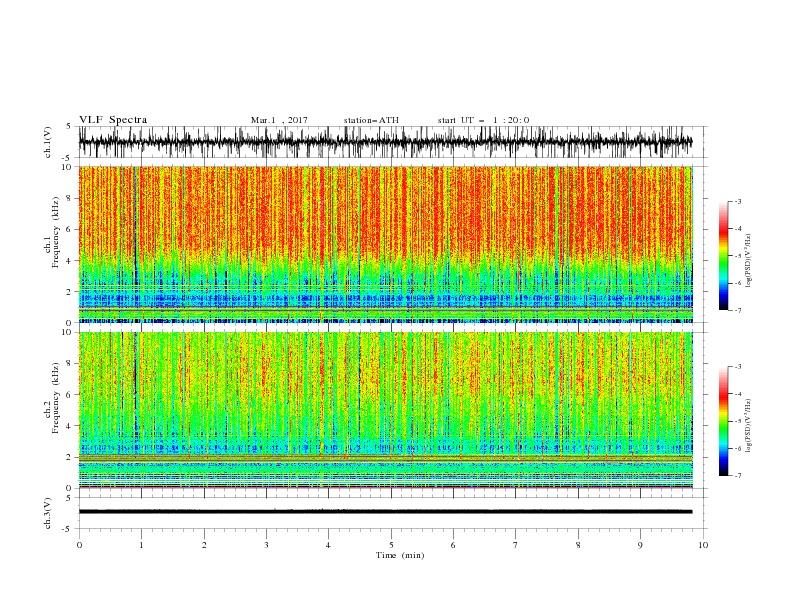Click the time axis tick label "6"
The width and height of the screenshot is (792, 612).
[x=453, y=545]
